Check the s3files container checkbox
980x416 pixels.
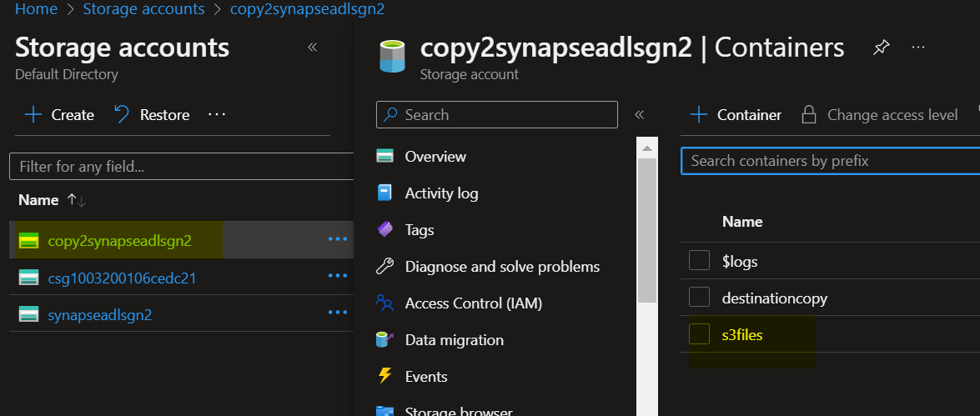coord(699,333)
